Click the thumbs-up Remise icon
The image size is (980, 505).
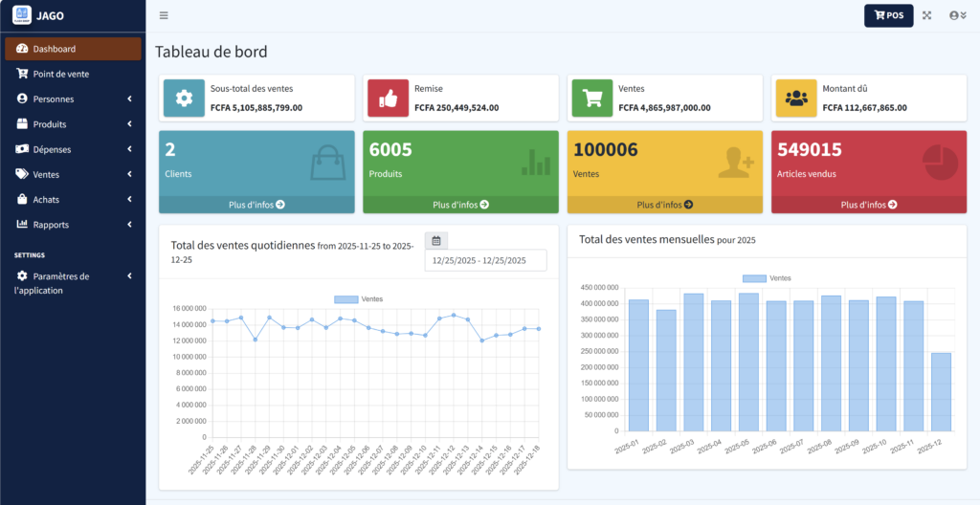(388, 98)
